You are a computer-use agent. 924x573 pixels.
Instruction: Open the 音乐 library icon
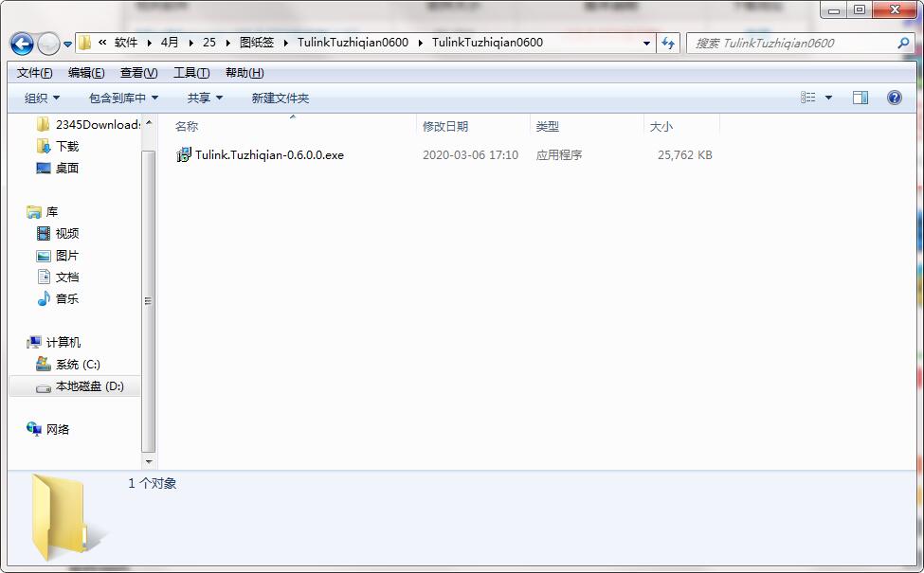pyautogui.click(x=43, y=298)
